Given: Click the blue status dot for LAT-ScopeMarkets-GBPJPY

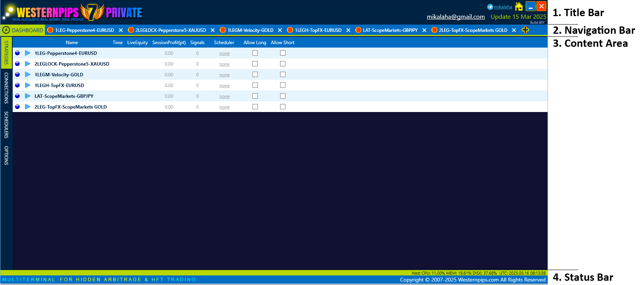Looking at the screenshot, I should [x=17, y=96].
